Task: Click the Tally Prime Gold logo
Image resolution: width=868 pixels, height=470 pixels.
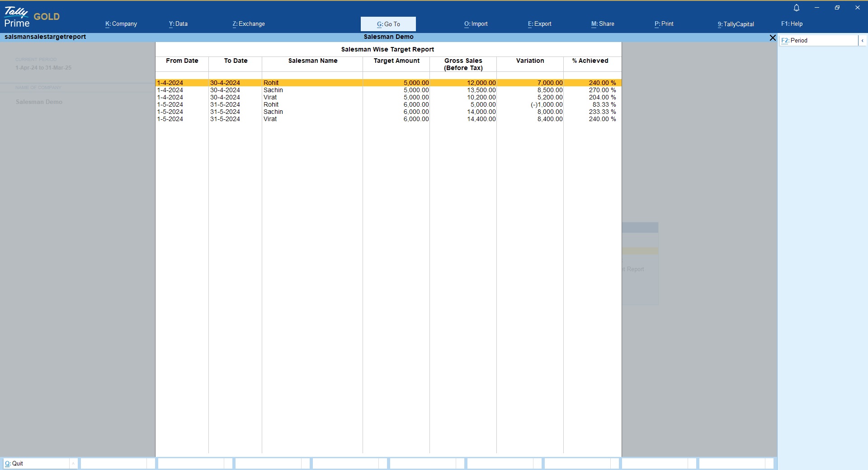Action: (x=32, y=17)
